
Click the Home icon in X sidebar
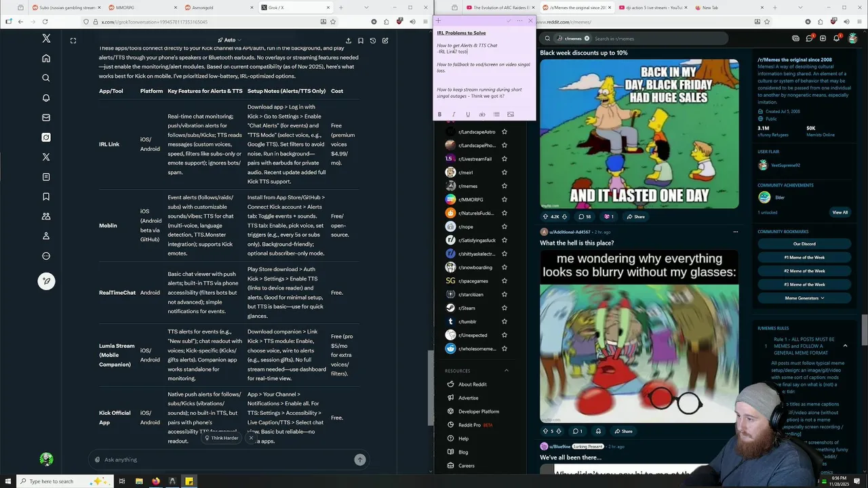(x=46, y=58)
